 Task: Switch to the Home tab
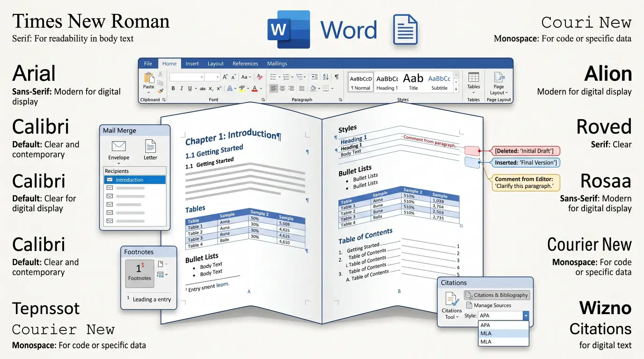click(169, 64)
